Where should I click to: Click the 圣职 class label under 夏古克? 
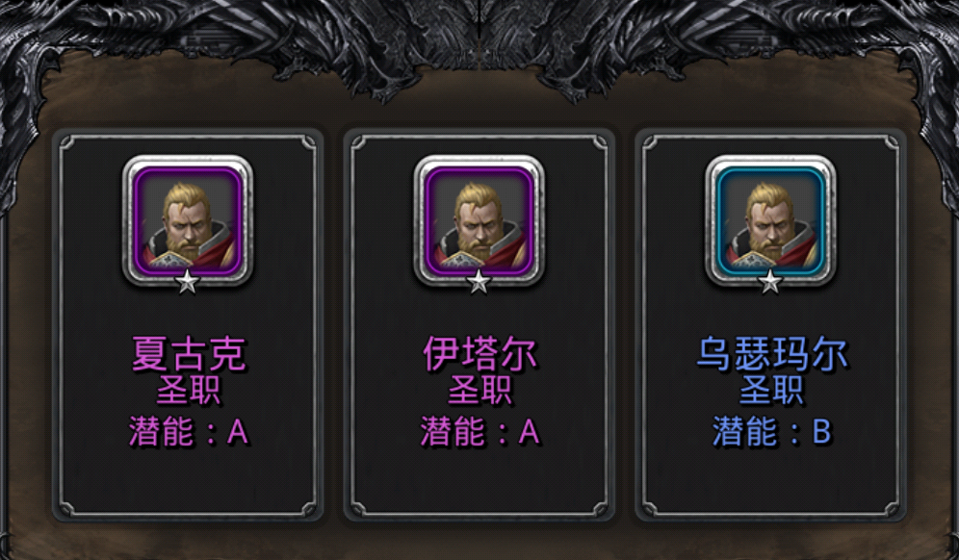[189, 390]
